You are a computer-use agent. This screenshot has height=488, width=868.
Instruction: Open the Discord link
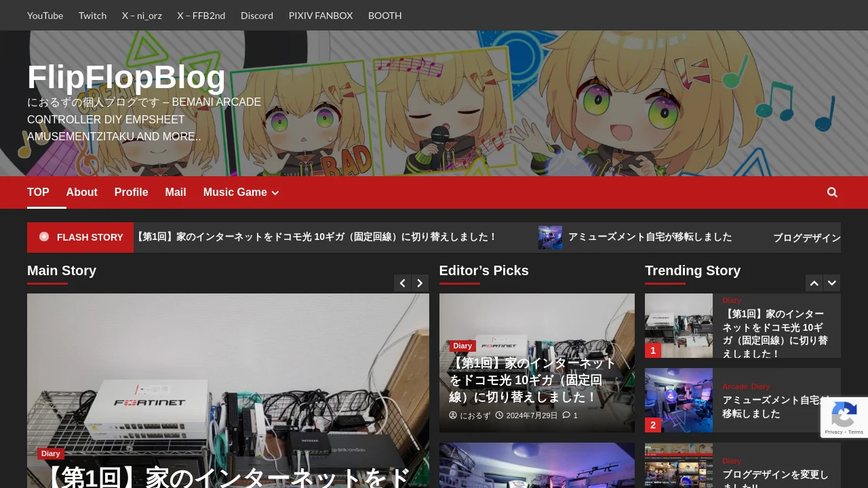click(257, 15)
